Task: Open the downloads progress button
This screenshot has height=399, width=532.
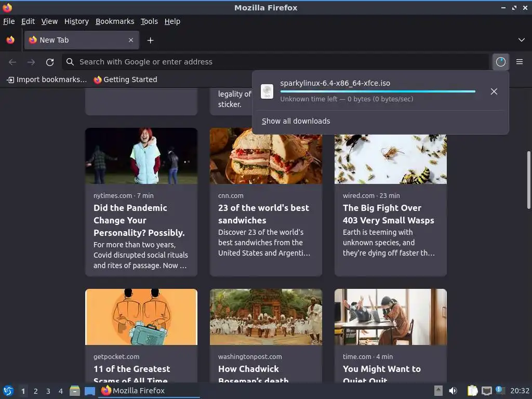Action: click(500, 62)
